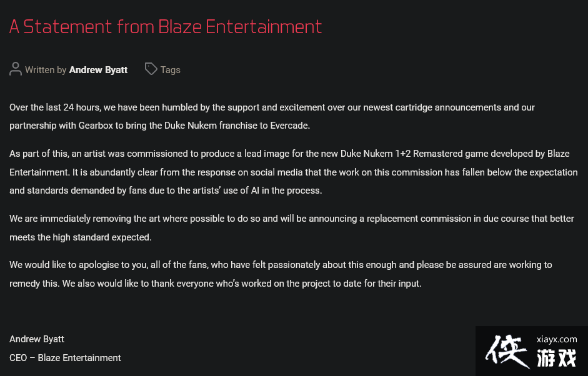Click the paragraph starting 'We are immediately removing'
This screenshot has width=588, height=376.
pos(291,228)
